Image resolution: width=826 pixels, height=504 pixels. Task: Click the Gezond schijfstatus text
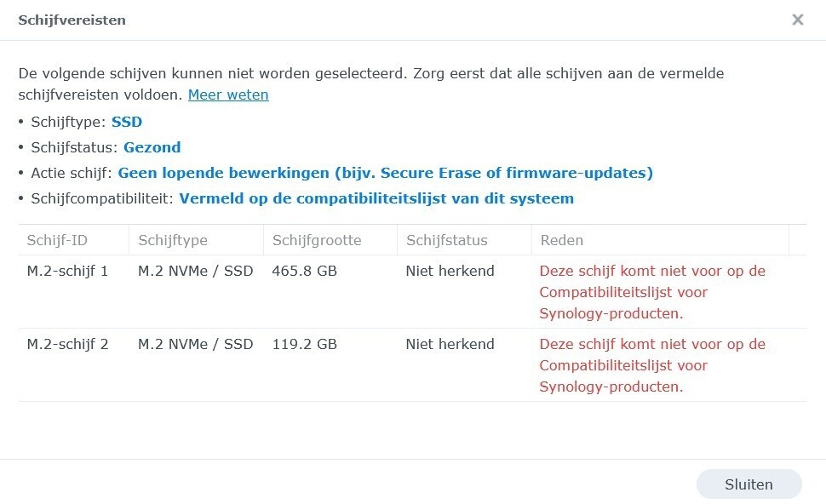[x=152, y=147]
